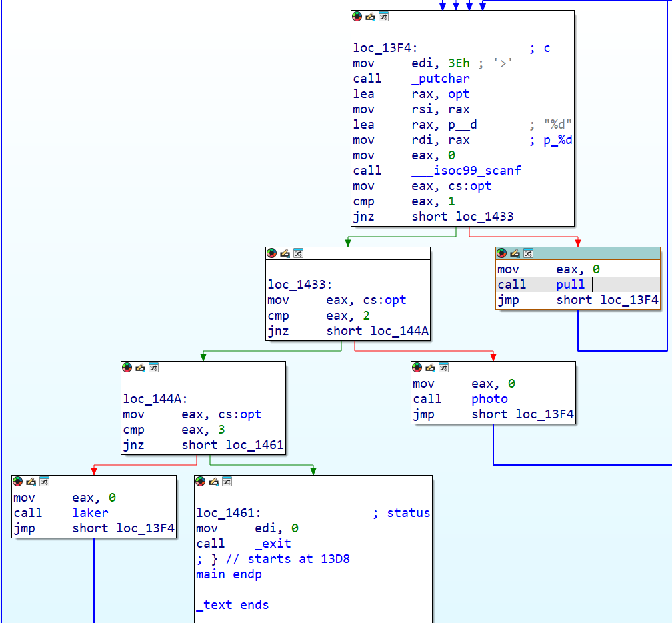Click the group nodes icon on the loc_144A node
672x623 pixels.
point(153,368)
